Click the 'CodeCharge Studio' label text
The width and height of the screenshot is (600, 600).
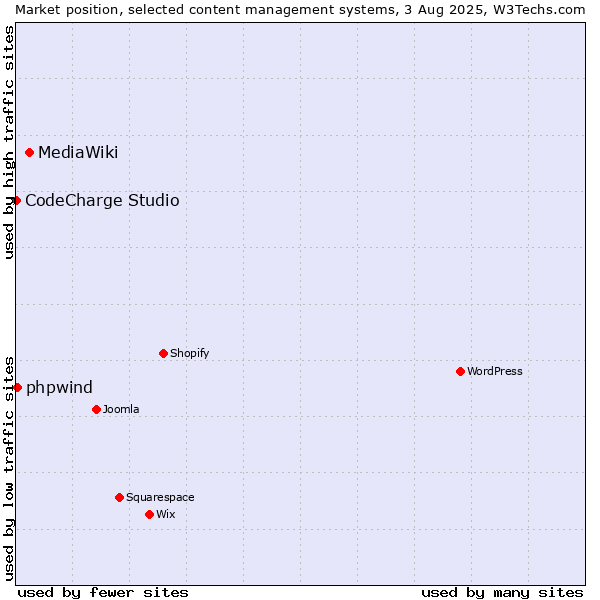102,201
